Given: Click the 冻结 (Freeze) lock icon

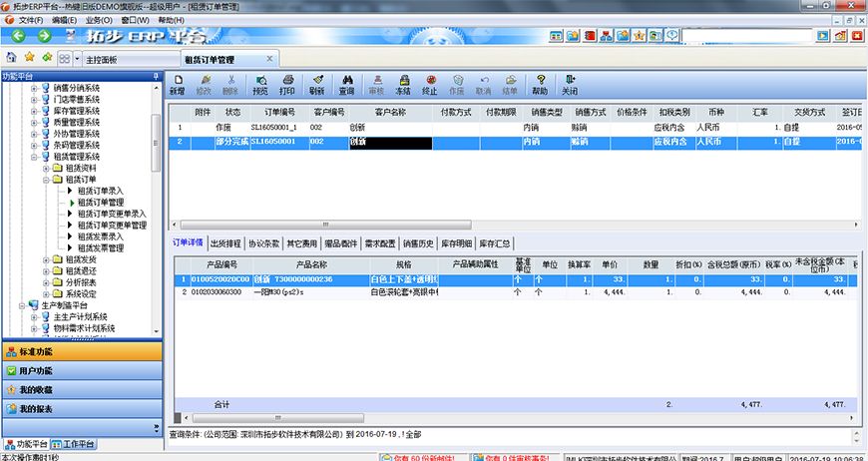Looking at the screenshot, I should coord(403,84).
